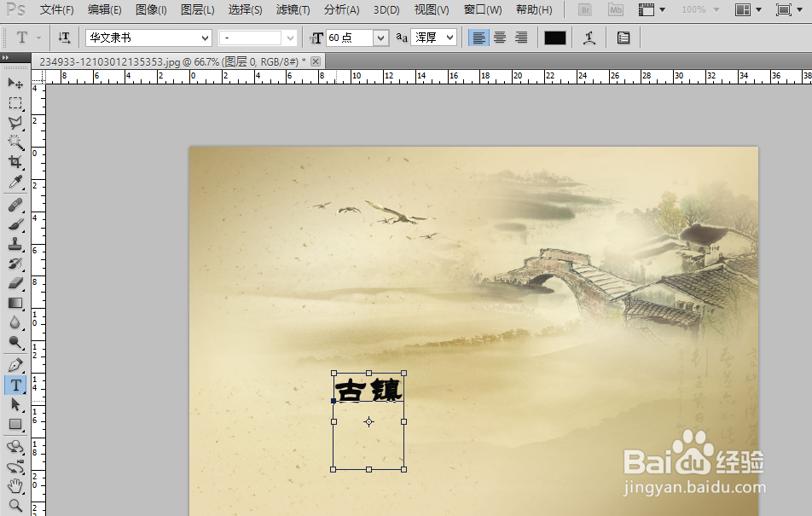Click the ruler origin corner box

(38, 78)
